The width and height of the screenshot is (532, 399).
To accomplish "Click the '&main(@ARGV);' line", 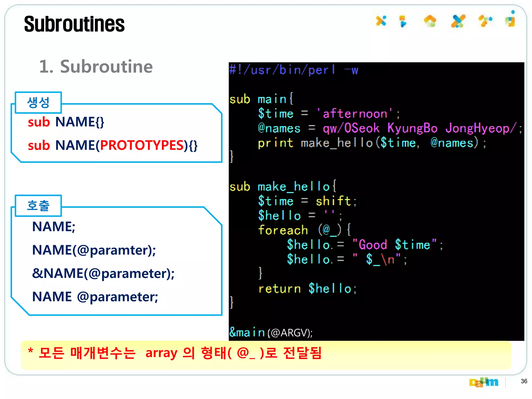I will [x=271, y=332].
